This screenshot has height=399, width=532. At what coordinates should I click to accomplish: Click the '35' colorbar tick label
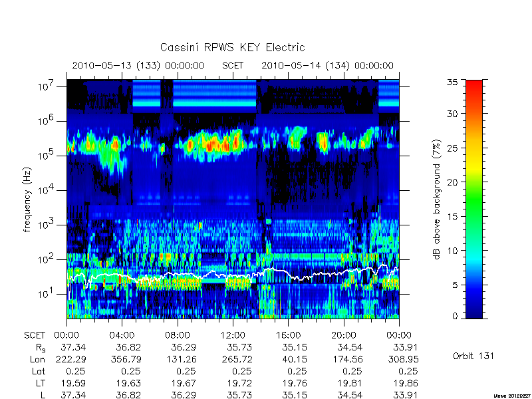click(452, 82)
